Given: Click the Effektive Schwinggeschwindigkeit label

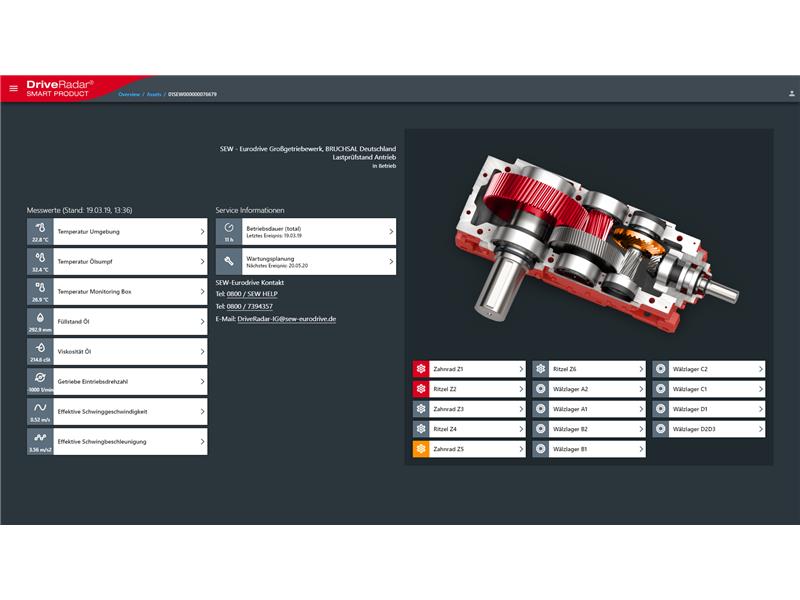Looking at the screenshot, I should (x=102, y=412).
